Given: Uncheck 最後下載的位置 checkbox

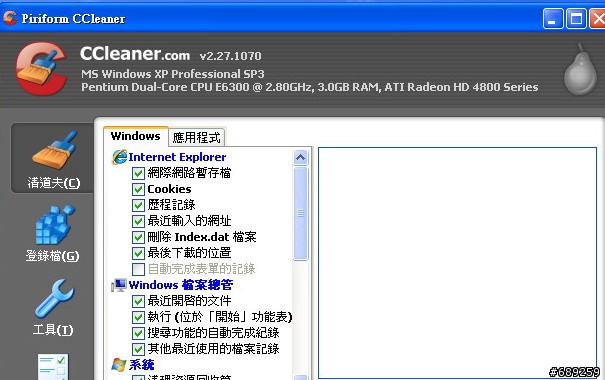Looking at the screenshot, I should (138, 253).
